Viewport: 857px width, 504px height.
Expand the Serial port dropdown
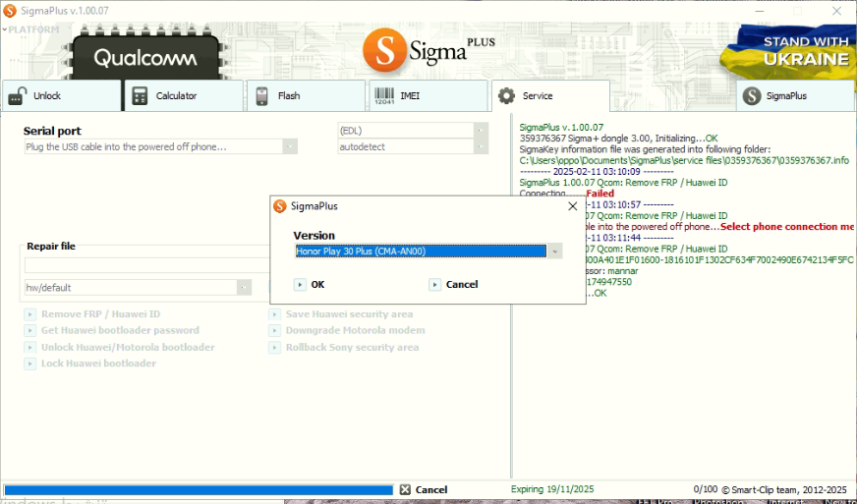coord(290,146)
